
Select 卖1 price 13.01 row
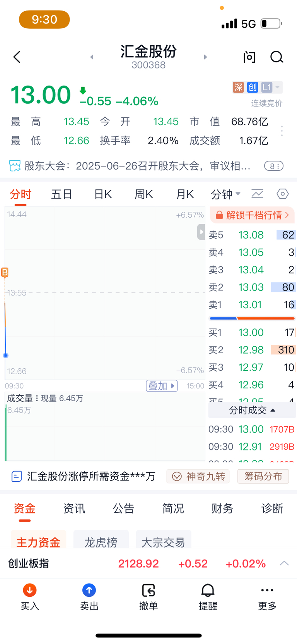tap(252, 305)
